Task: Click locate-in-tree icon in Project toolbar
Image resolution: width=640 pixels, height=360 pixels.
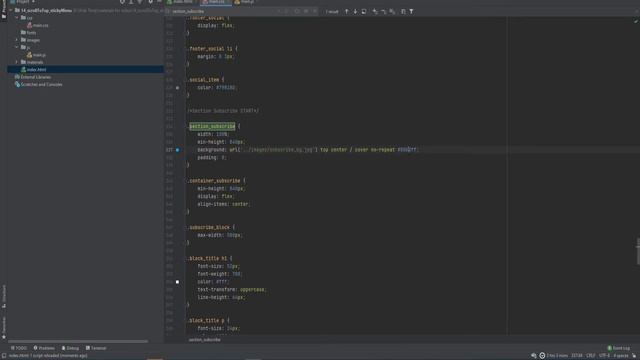Action: point(122,2)
